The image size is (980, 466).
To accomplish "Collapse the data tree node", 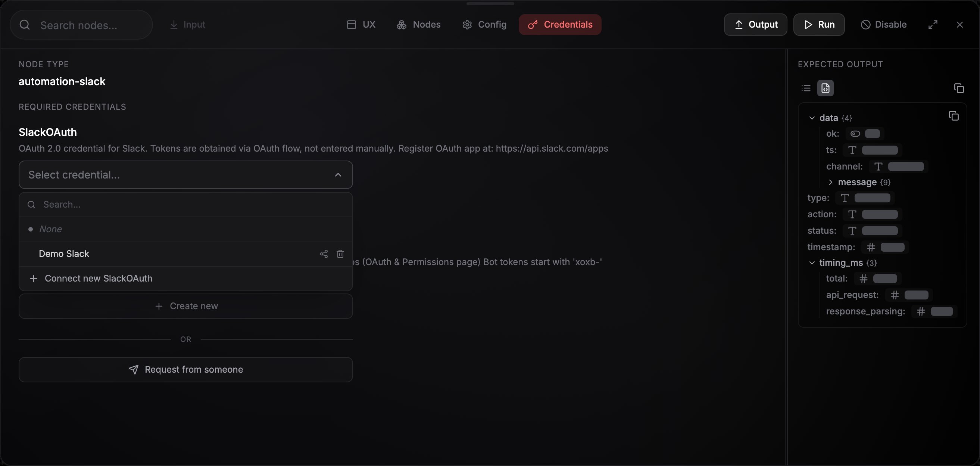I will [x=812, y=118].
